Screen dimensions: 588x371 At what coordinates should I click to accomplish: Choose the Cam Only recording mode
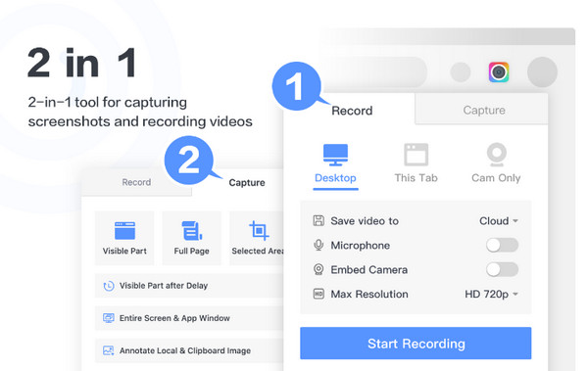tap(496, 163)
